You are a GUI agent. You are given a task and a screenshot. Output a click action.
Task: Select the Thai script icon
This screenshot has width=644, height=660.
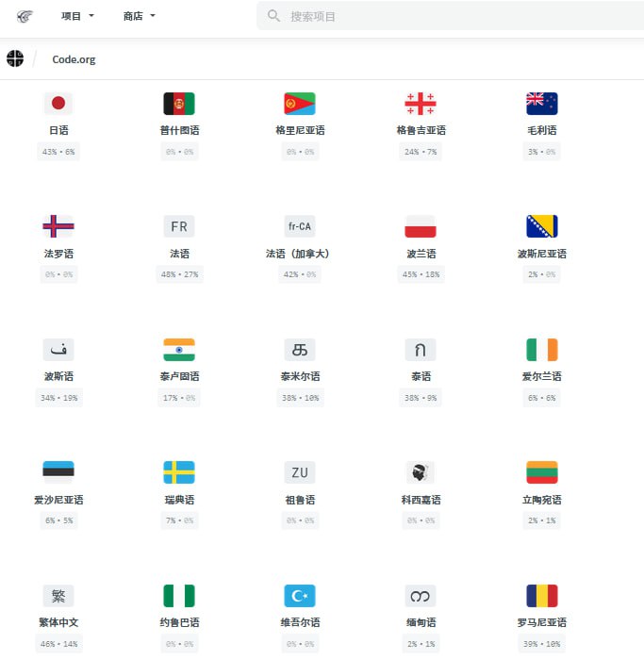421,350
